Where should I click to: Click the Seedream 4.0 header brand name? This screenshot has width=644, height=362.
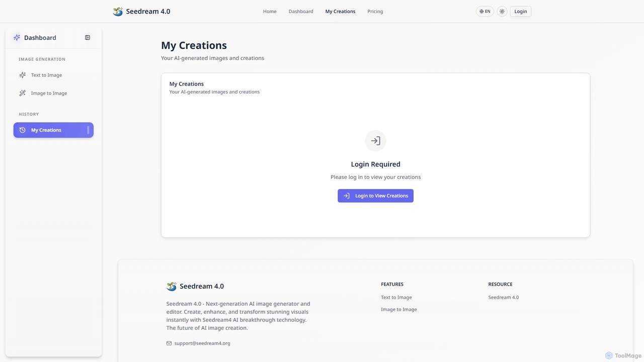[148, 11]
